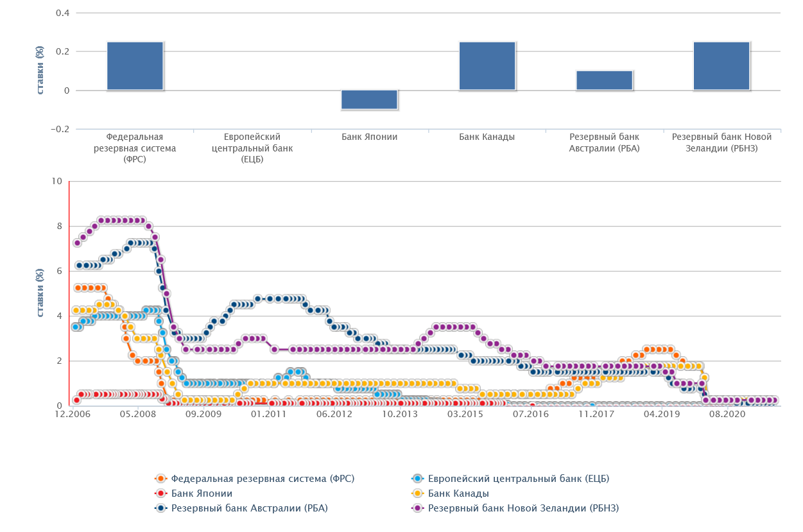
Task: Click the short Резервный банк Австралии bar
Action: (x=604, y=80)
